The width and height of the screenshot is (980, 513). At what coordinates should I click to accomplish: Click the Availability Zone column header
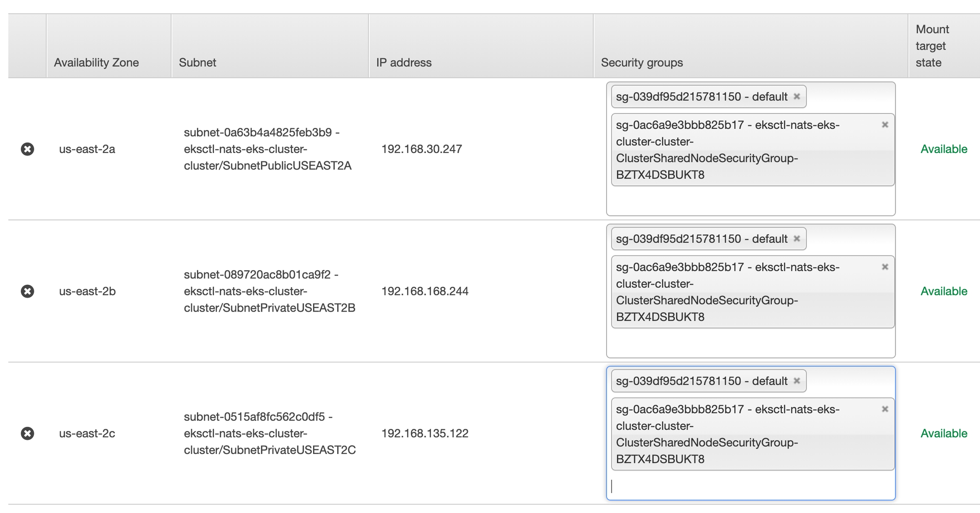[97, 62]
